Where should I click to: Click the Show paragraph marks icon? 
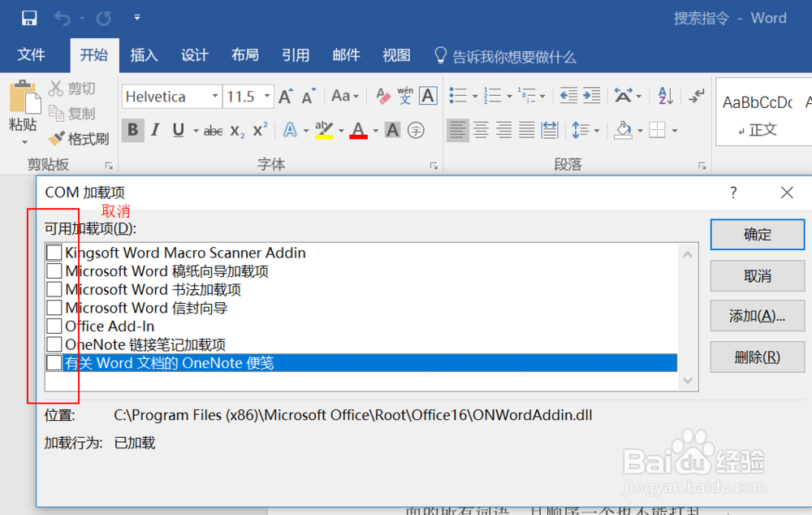click(697, 96)
